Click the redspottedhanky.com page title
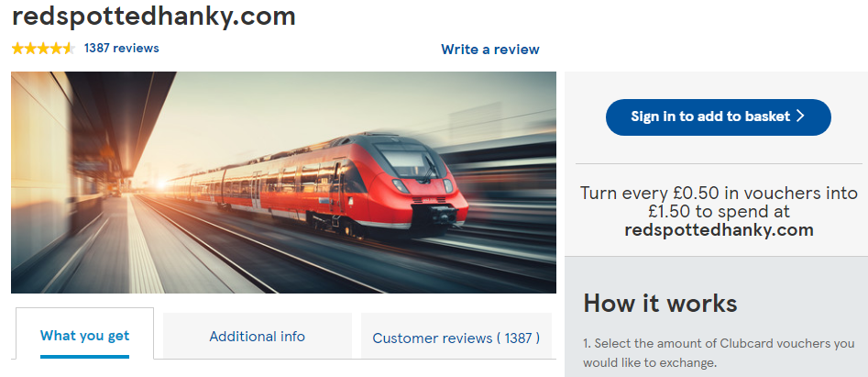 pyautogui.click(x=153, y=17)
